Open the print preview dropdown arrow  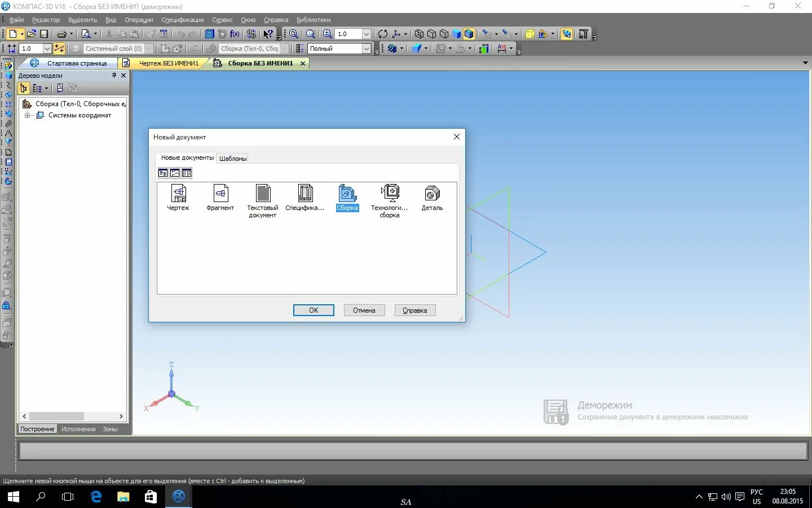(95, 34)
